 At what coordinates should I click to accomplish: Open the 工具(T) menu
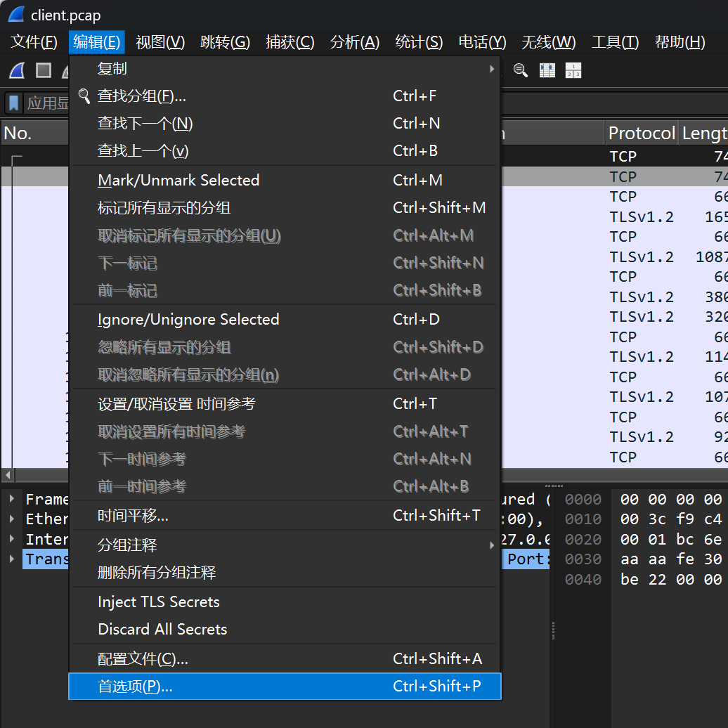click(615, 42)
